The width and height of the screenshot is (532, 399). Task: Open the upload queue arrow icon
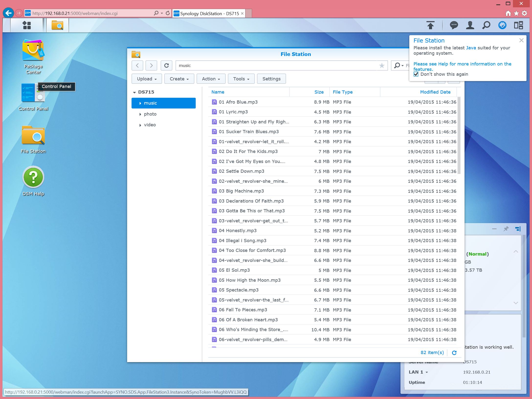pyautogui.click(x=431, y=25)
